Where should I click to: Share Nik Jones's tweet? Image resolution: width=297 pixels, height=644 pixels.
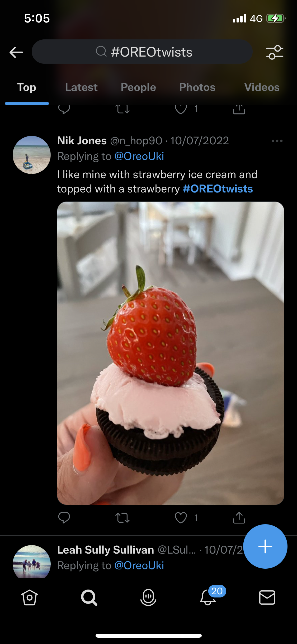(x=239, y=518)
